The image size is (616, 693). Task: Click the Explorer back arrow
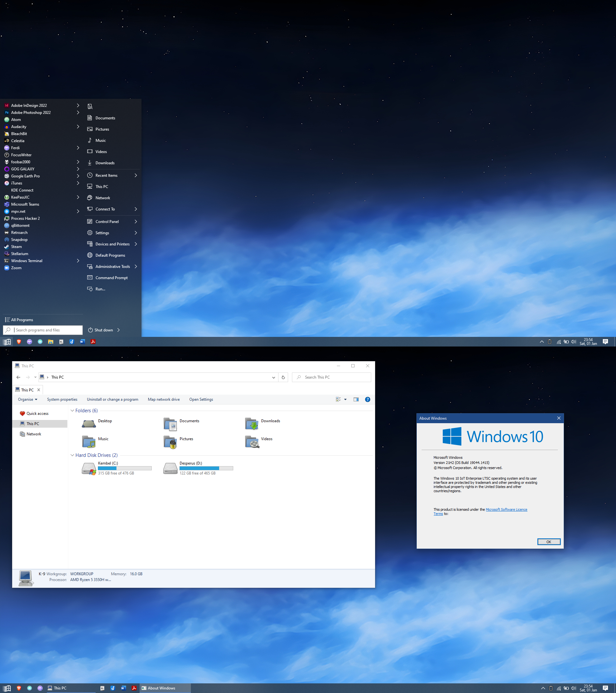tap(18, 377)
